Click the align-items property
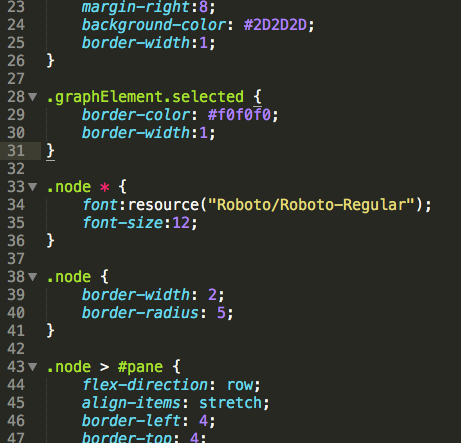The width and height of the screenshot is (461, 443). [x=131, y=403]
